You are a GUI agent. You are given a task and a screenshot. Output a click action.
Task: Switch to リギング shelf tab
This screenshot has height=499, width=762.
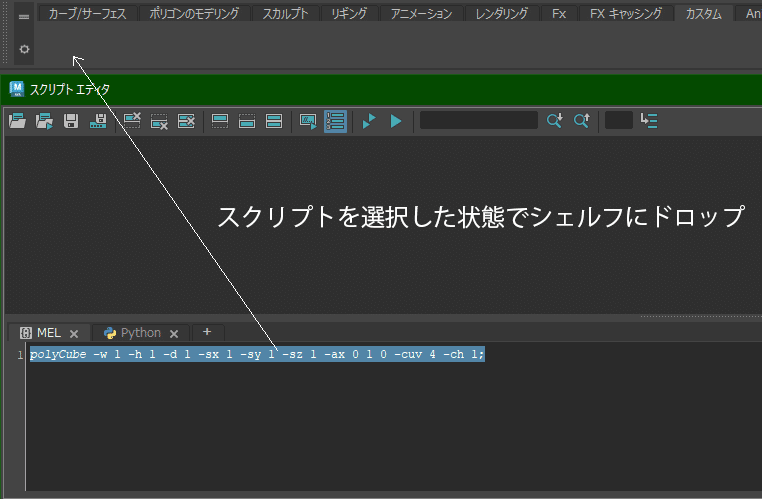(x=349, y=14)
